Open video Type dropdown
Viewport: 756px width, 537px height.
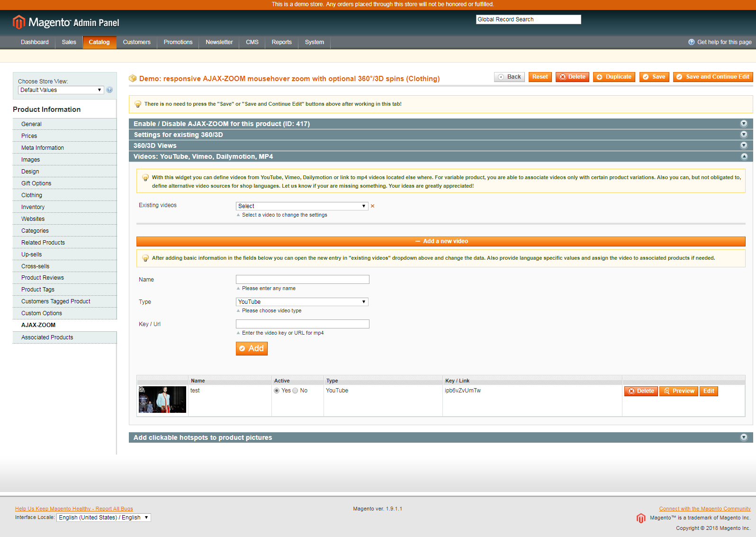(x=302, y=302)
